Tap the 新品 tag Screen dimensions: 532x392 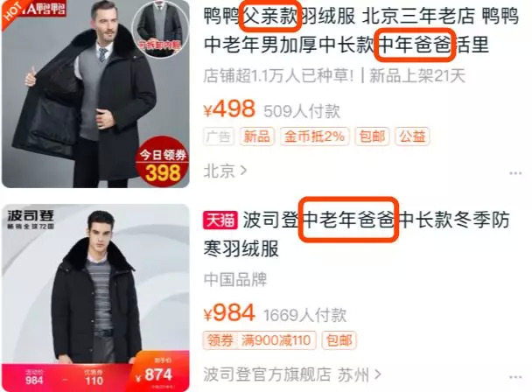pos(257,136)
